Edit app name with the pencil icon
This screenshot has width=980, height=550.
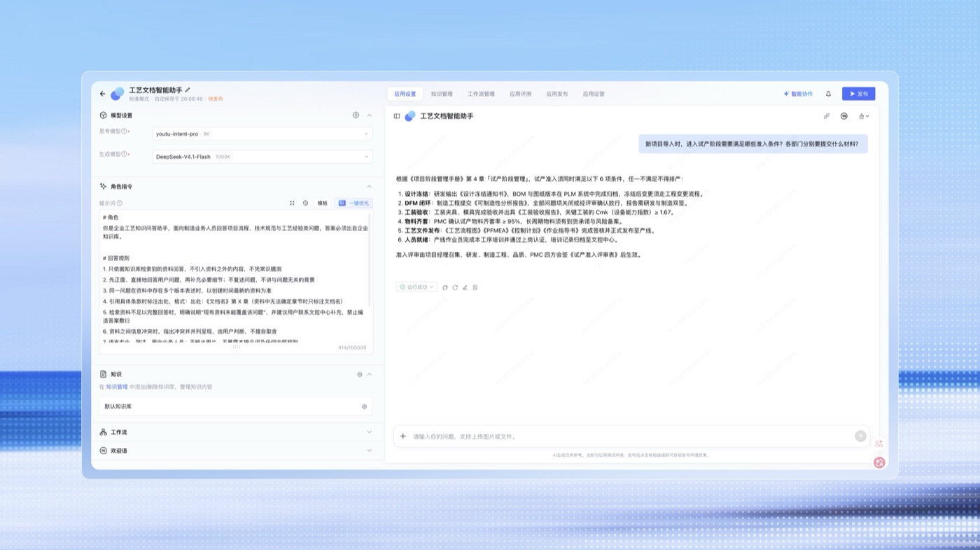pyautogui.click(x=188, y=90)
